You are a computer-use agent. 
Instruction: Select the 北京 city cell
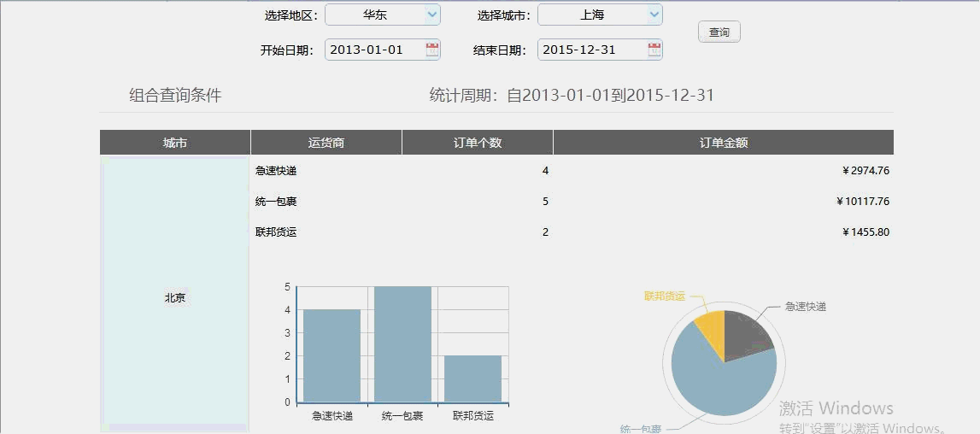[175, 297]
